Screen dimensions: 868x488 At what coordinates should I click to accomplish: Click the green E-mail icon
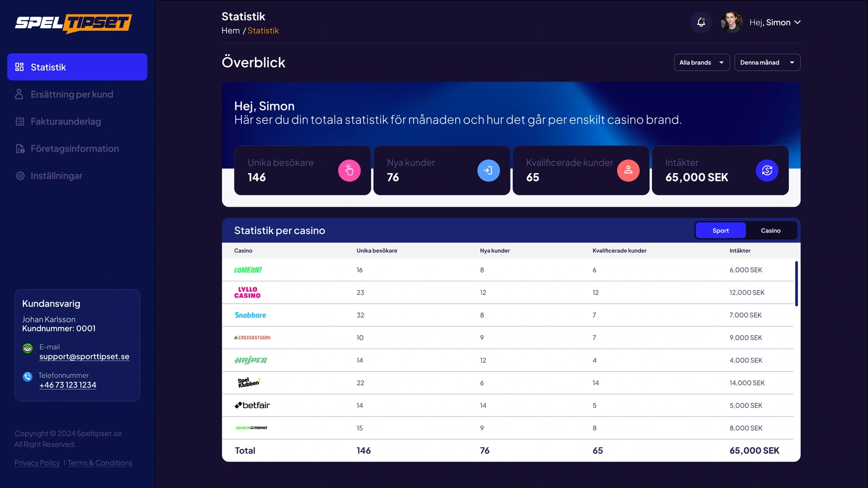pos(28,348)
